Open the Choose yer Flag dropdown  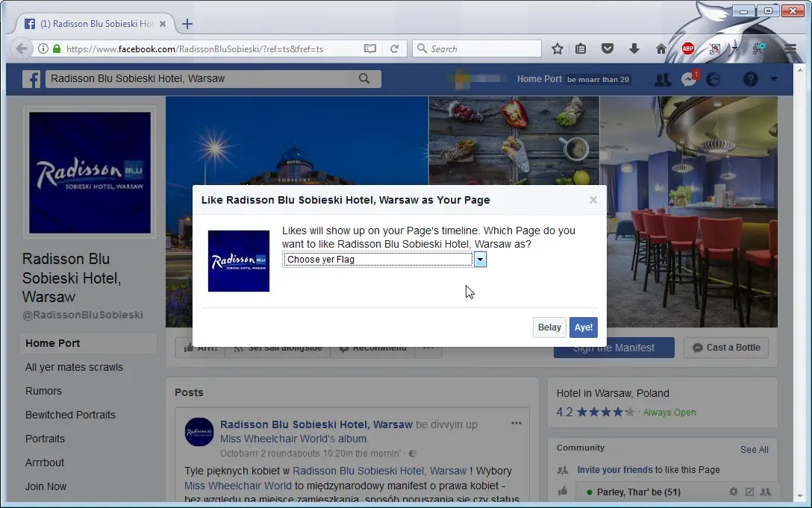coord(480,259)
